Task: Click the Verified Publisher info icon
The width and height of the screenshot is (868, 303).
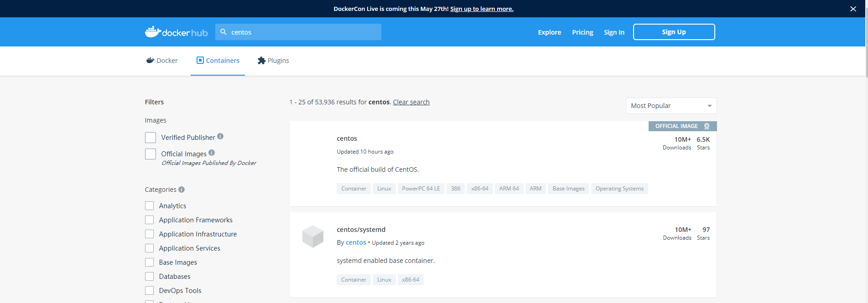Action: click(x=220, y=136)
